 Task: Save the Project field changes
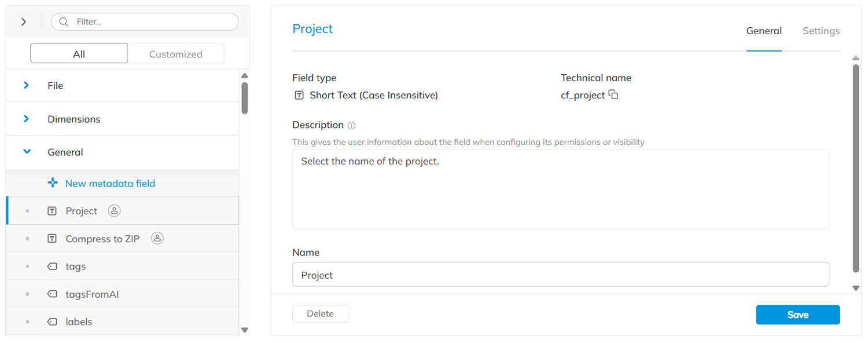click(x=797, y=314)
